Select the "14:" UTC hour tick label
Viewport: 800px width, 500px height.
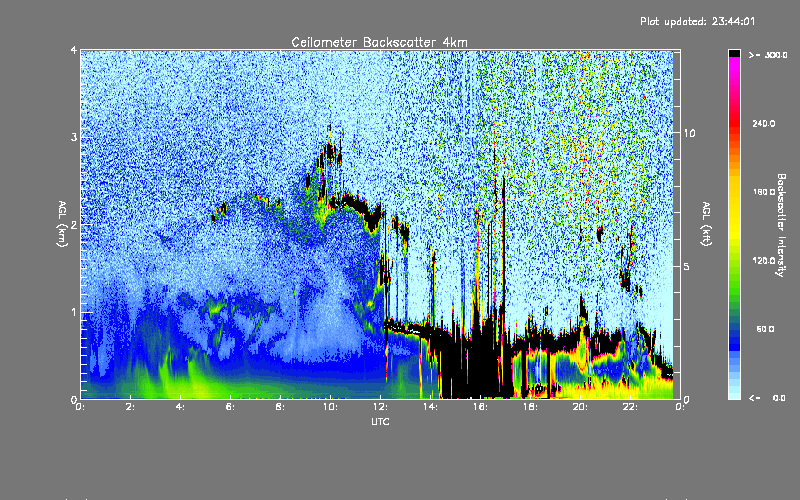[430, 407]
